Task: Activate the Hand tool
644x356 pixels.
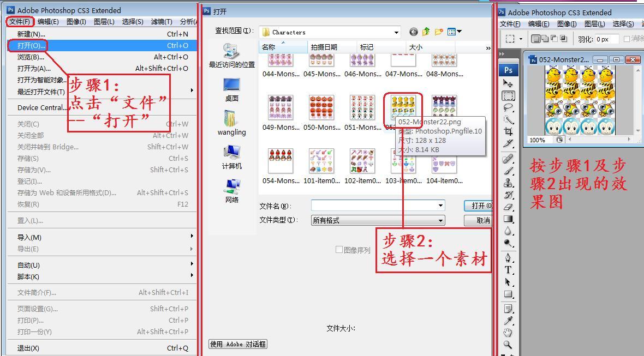Action: (x=508, y=333)
